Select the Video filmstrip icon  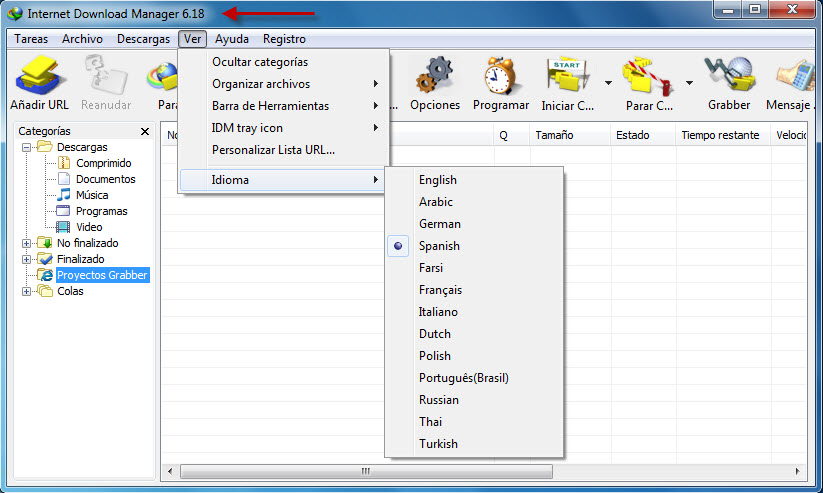[x=63, y=227]
